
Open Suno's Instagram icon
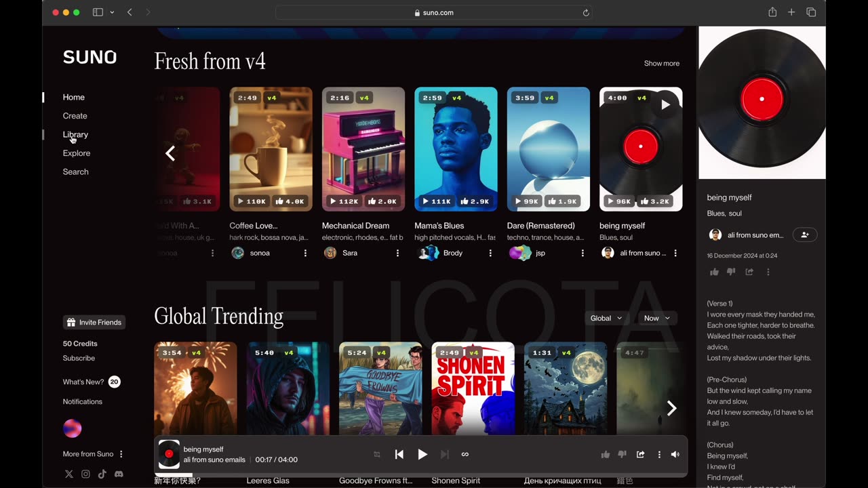click(x=85, y=474)
